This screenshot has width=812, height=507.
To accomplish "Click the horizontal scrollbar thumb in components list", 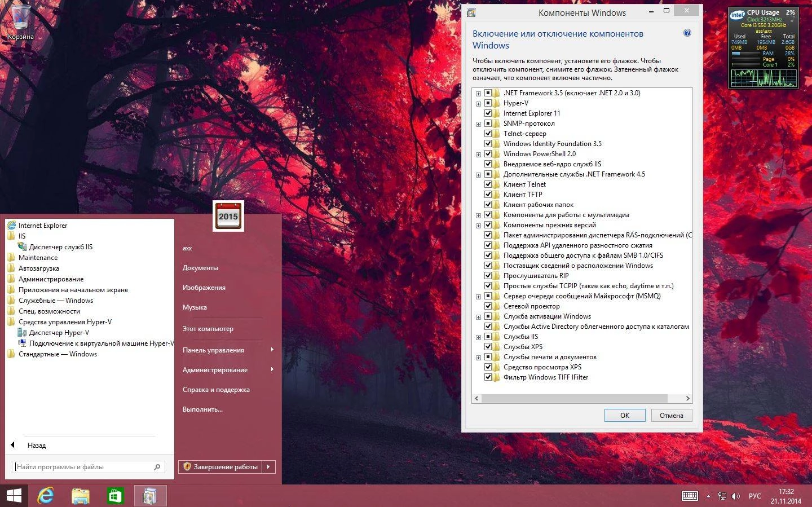I will tap(575, 398).
